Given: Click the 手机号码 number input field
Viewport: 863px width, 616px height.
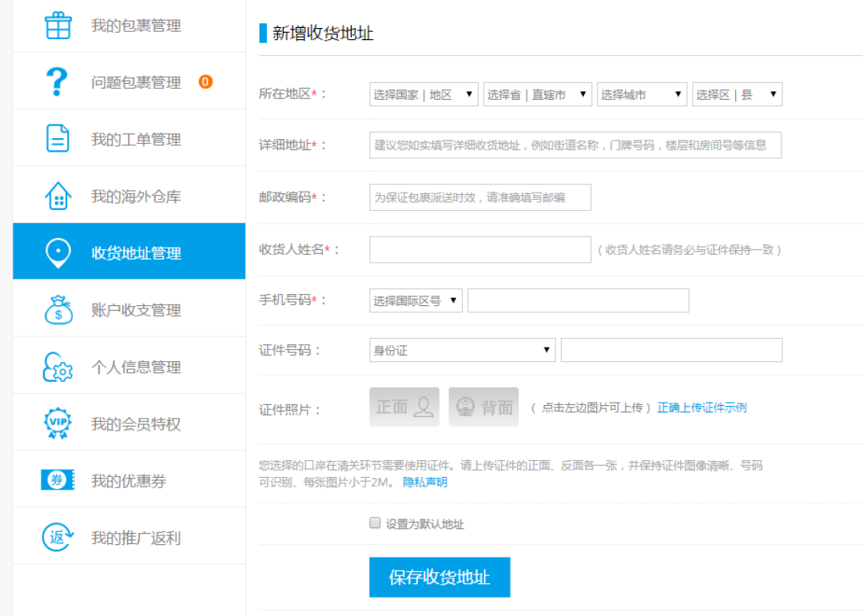Looking at the screenshot, I should pyautogui.click(x=578, y=300).
